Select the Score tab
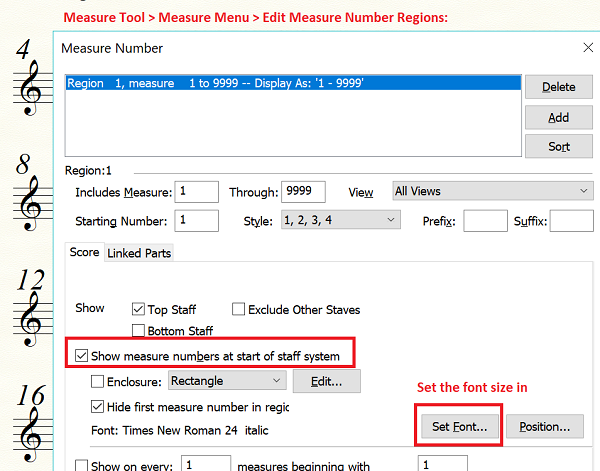This screenshot has width=600, height=471. pyautogui.click(x=84, y=252)
